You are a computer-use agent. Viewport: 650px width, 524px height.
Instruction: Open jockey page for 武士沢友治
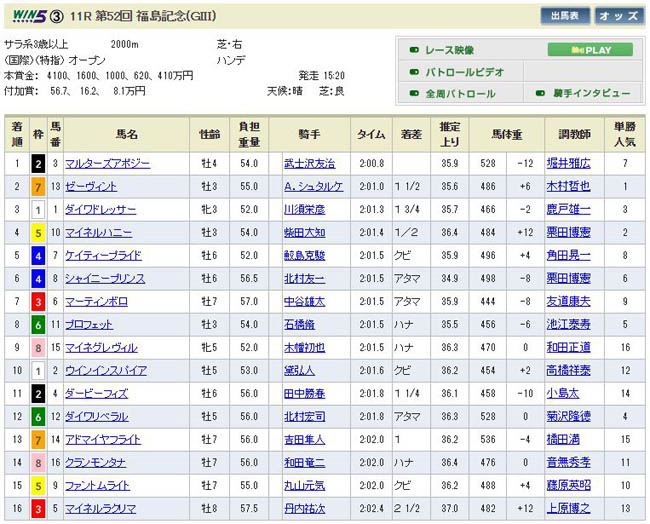click(x=310, y=162)
